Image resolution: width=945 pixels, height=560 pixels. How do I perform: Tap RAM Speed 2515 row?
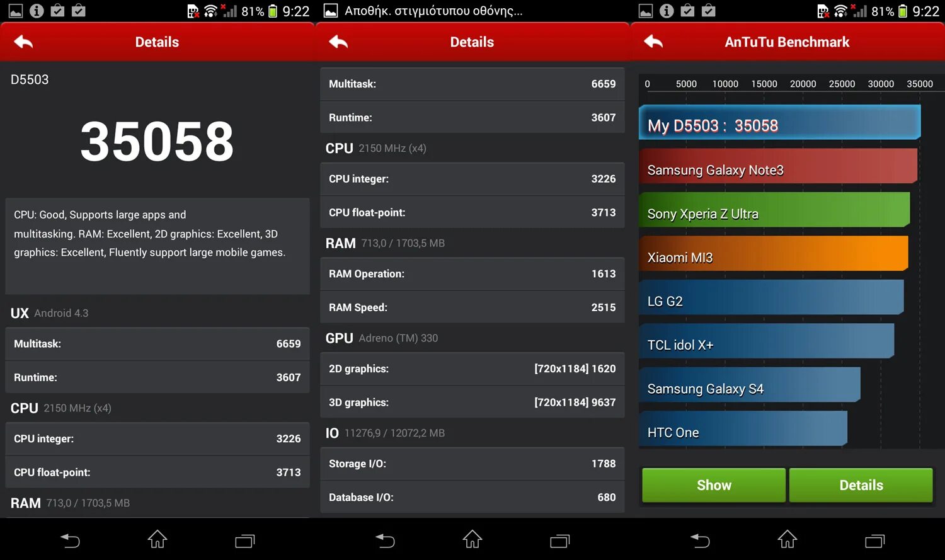click(472, 307)
